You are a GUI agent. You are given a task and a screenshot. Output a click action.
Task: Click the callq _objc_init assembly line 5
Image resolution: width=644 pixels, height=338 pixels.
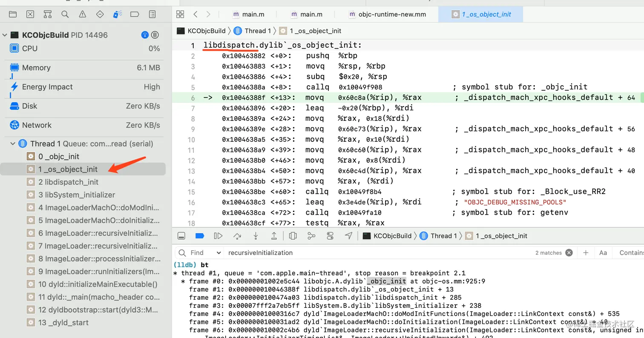405,87
